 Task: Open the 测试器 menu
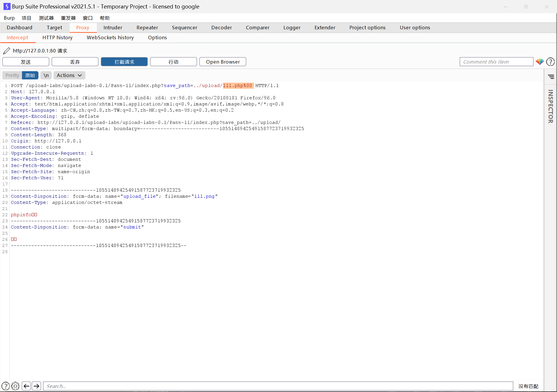(x=46, y=18)
